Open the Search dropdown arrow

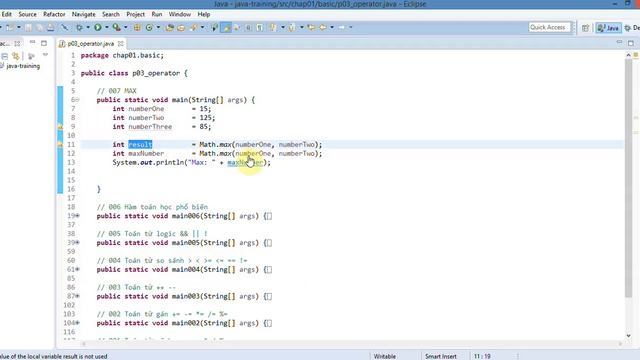pos(202,27)
